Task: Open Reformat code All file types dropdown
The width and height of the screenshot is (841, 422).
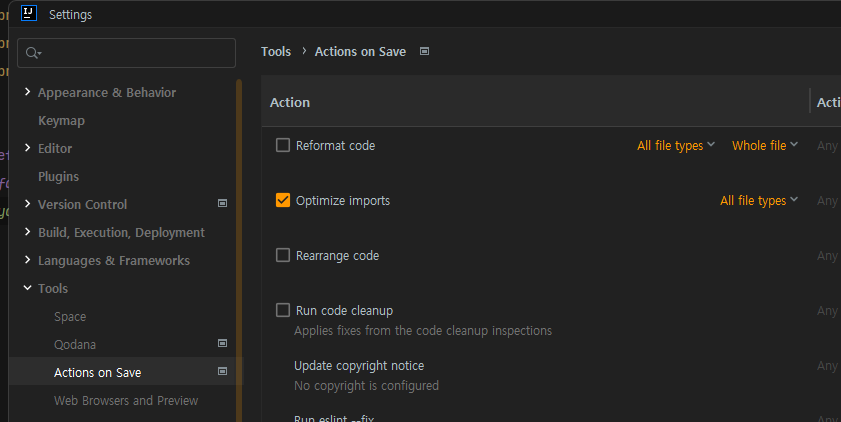Action: [x=675, y=145]
